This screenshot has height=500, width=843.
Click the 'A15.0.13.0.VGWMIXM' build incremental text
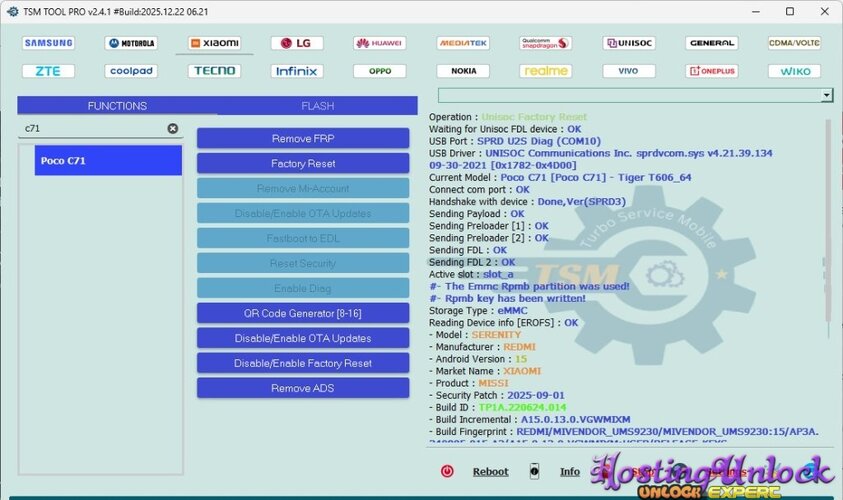[x=575, y=419]
